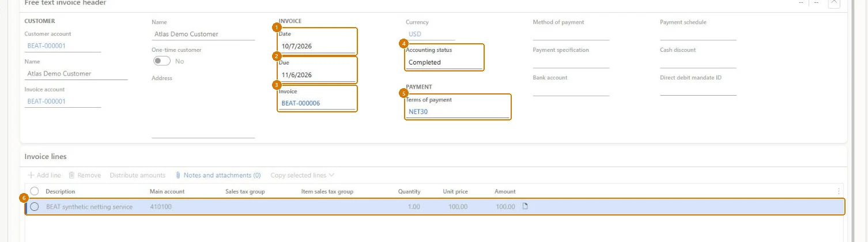
Task: Open grid column options vertical ellipsis
Action: pyautogui.click(x=838, y=191)
